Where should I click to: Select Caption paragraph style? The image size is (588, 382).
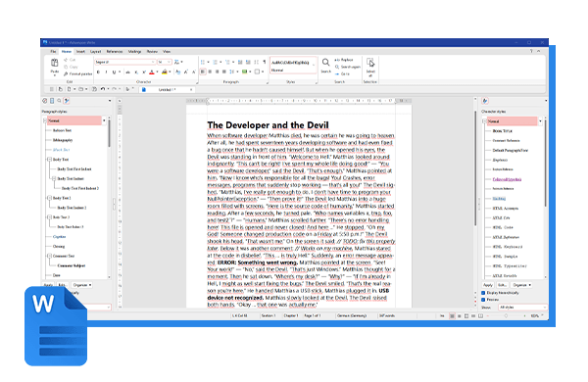click(59, 237)
